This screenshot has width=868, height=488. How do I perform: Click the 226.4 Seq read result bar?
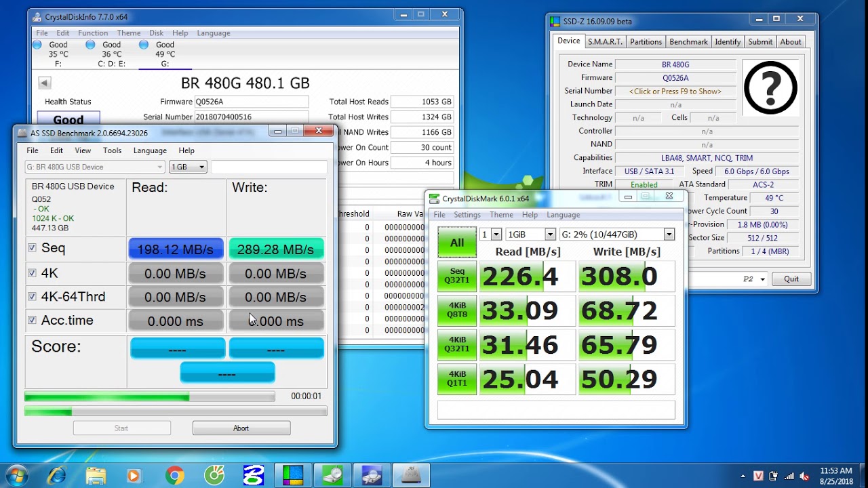click(x=528, y=277)
